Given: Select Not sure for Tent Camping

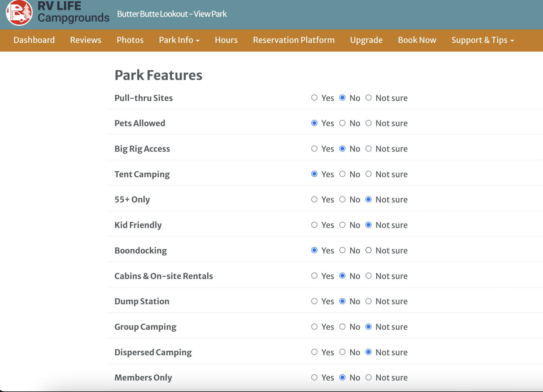Looking at the screenshot, I should (x=369, y=174).
